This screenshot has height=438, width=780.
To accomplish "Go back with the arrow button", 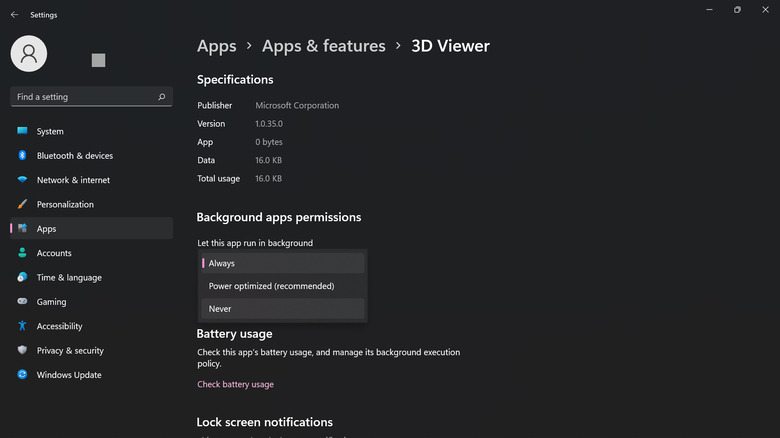I will [14, 15].
